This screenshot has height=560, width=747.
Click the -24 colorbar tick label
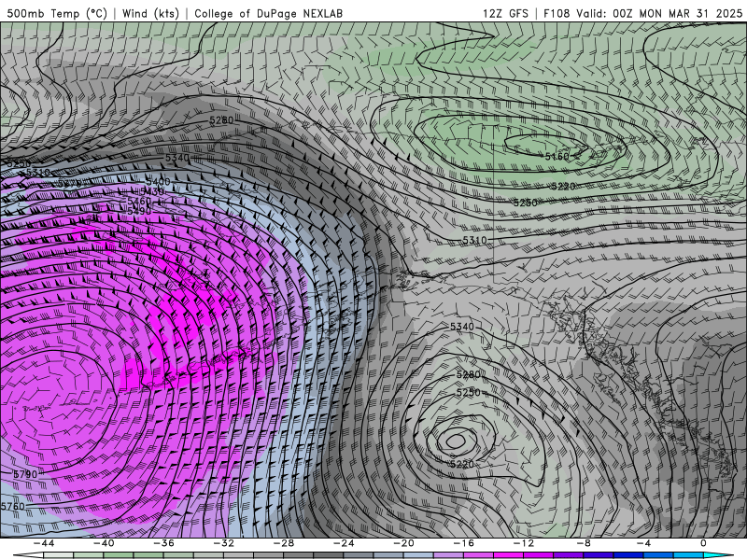click(344, 543)
